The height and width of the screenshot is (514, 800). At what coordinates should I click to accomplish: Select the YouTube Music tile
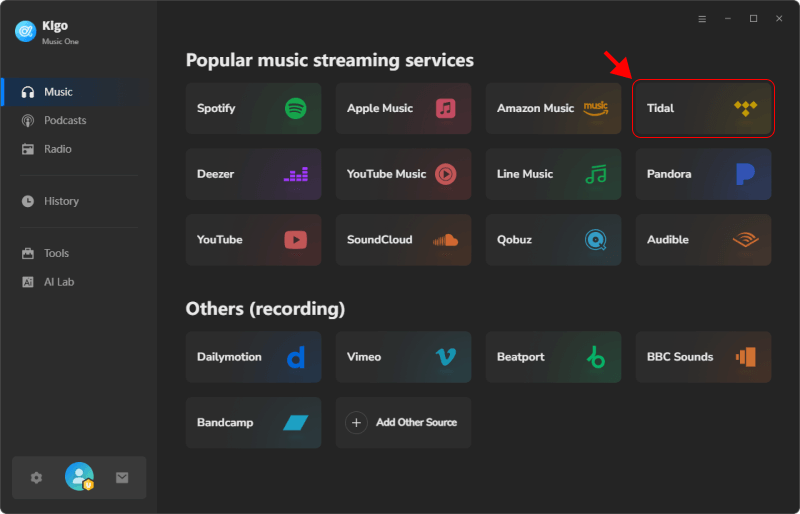[403, 174]
